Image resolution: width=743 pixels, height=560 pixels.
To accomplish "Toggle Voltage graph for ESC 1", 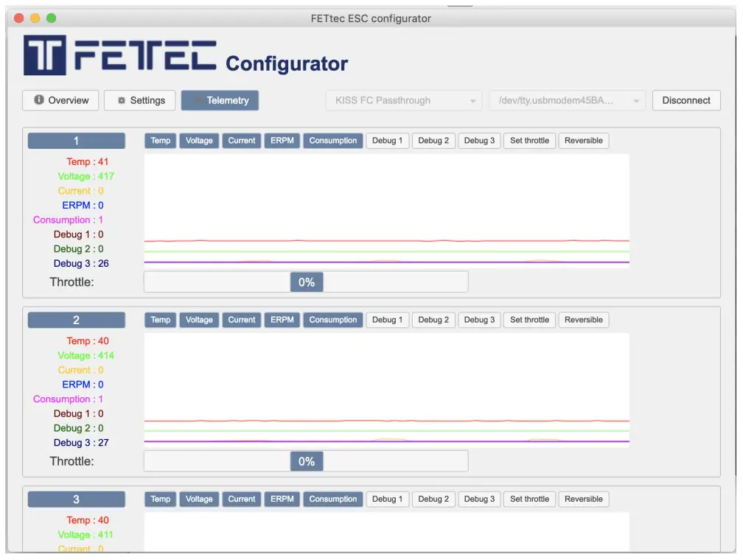I will (x=199, y=141).
